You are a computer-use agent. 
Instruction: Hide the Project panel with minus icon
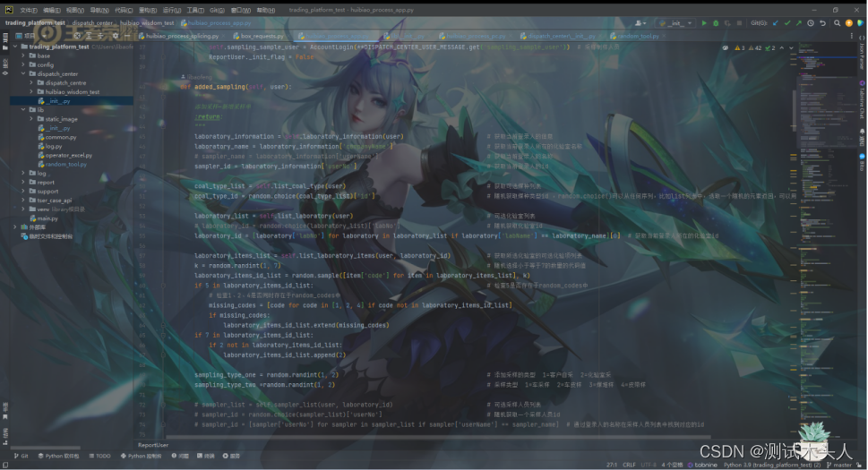tap(127, 36)
